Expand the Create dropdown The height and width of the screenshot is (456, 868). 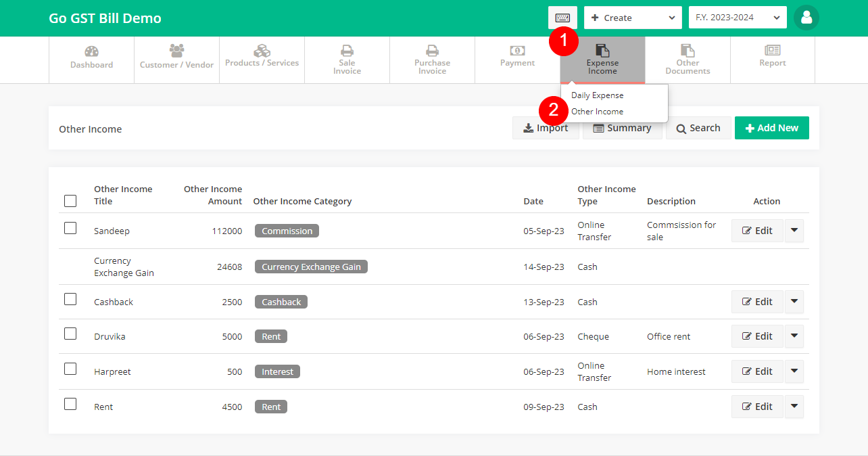tap(633, 18)
